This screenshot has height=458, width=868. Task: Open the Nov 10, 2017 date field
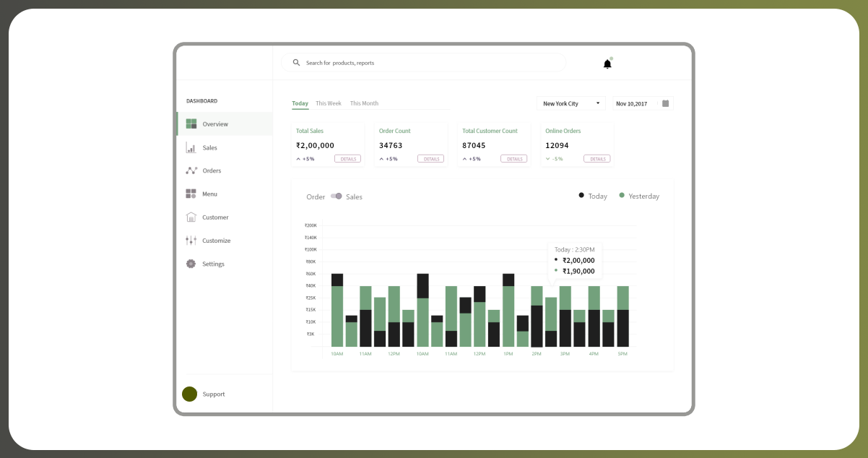pos(634,103)
